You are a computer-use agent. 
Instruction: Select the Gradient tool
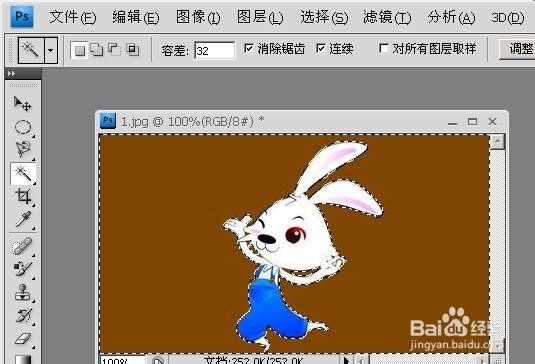tap(23, 359)
